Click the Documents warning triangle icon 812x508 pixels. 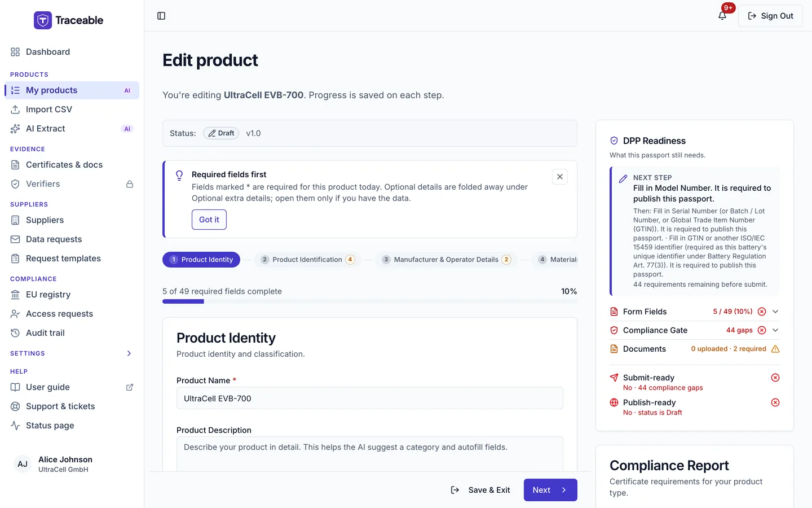click(775, 349)
